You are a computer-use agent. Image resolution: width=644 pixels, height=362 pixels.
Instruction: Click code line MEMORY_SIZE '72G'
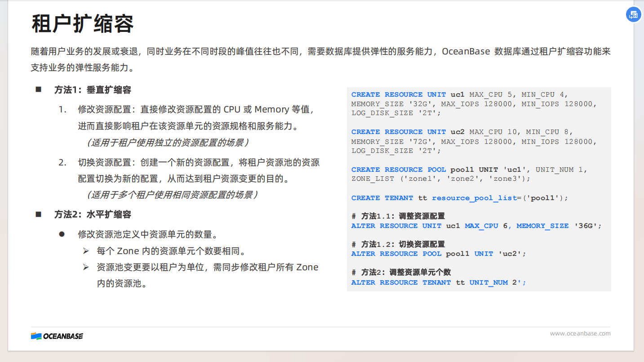pyautogui.click(x=474, y=141)
